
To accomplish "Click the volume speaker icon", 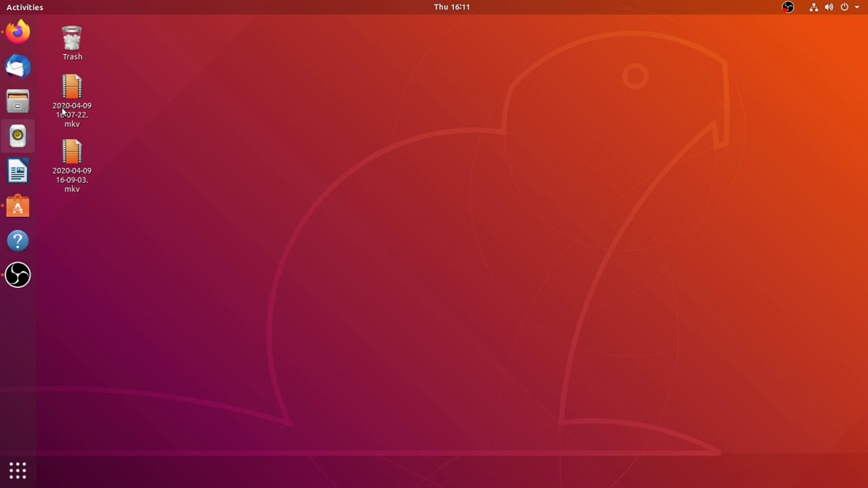I will (x=829, y=7).
